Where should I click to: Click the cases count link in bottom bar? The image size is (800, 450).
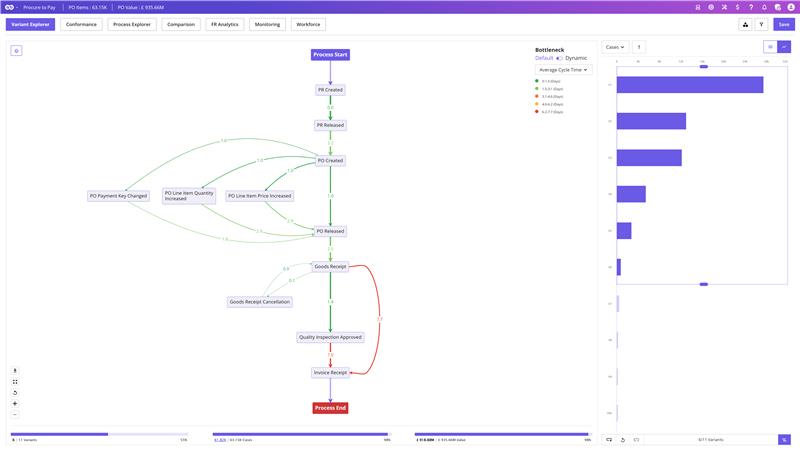[x=220, y=440]
